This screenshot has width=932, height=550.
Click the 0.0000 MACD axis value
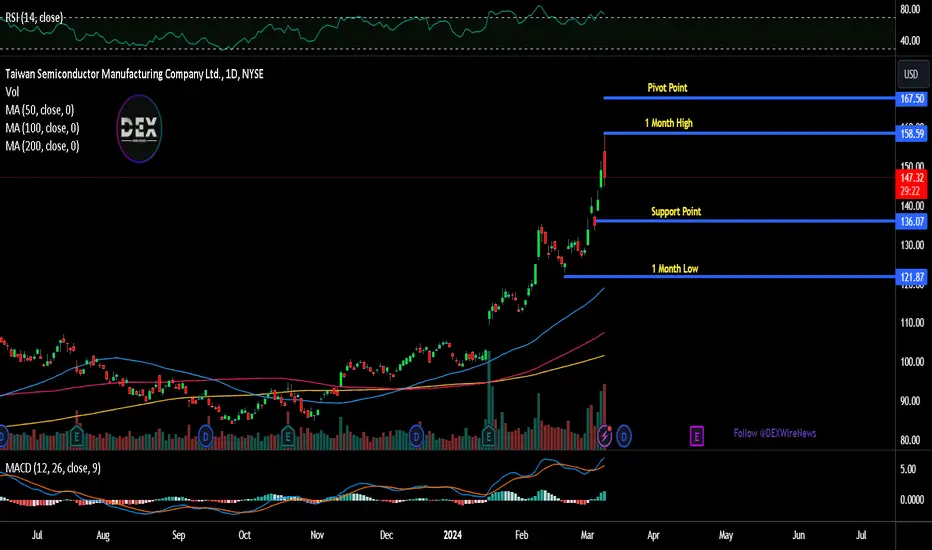pos(912,500)
